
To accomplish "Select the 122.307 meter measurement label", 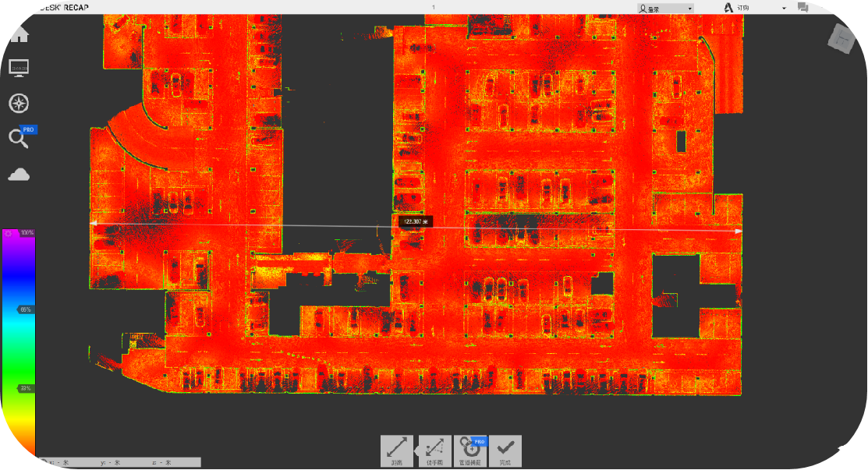I will (415, 222).
